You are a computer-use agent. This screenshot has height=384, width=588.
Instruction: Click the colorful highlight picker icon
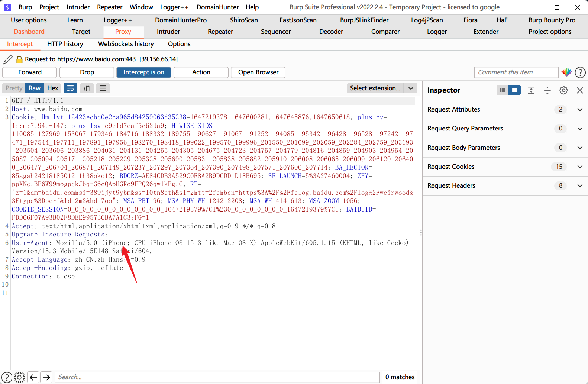566,72
